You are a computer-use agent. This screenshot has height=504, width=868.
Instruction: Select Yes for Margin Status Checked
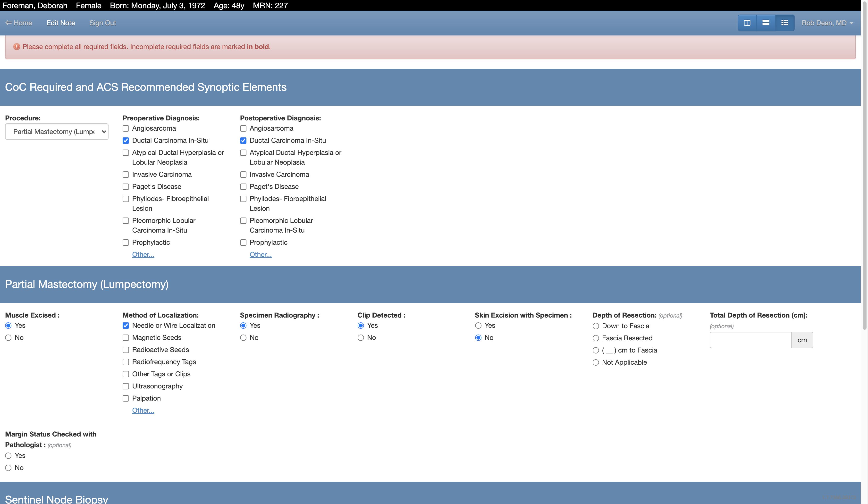tap(8, 455)
